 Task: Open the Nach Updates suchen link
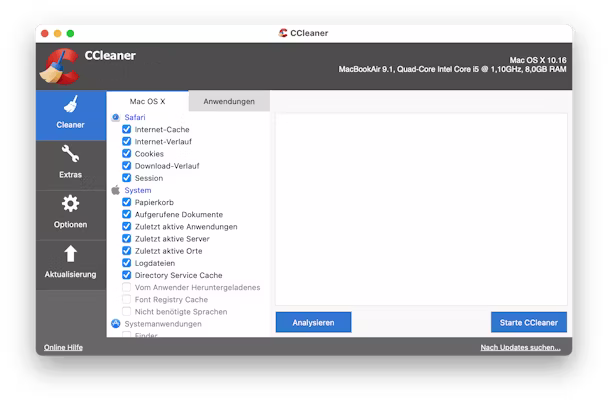(x=520, y=348)
